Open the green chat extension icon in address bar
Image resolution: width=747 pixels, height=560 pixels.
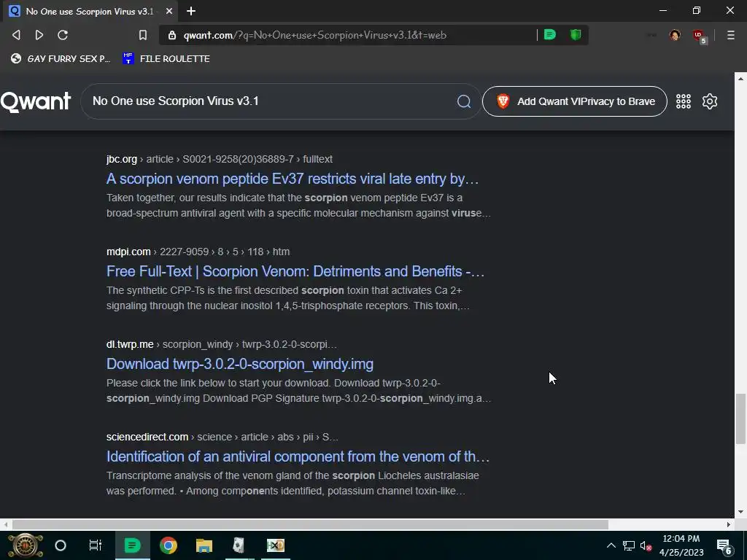click(x=550, y=35)
